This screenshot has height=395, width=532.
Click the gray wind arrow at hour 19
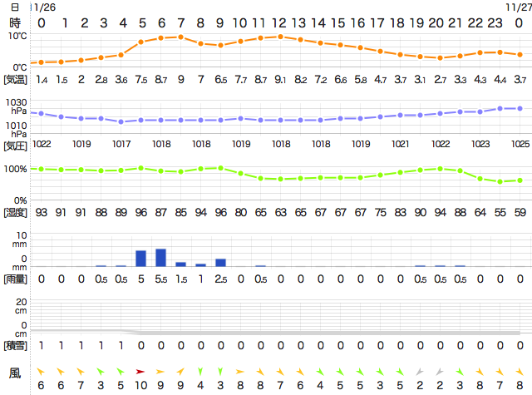point(420,371)
